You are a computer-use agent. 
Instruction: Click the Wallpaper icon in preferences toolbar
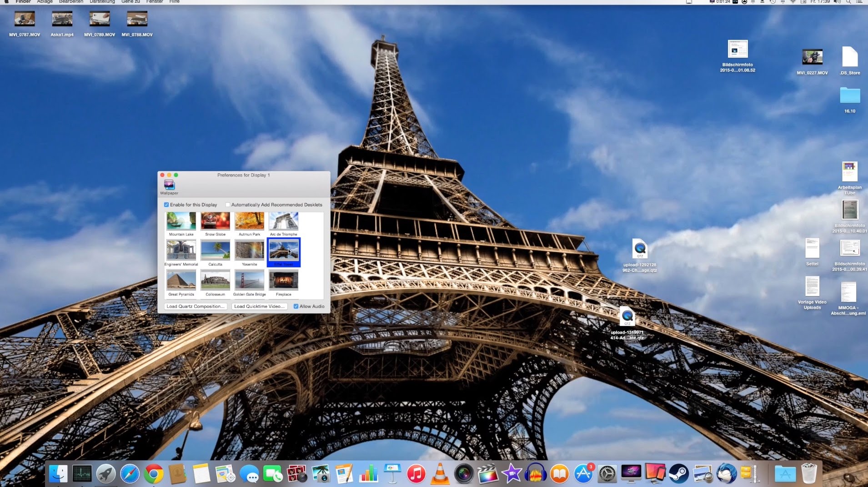click(x=169, y=185)
